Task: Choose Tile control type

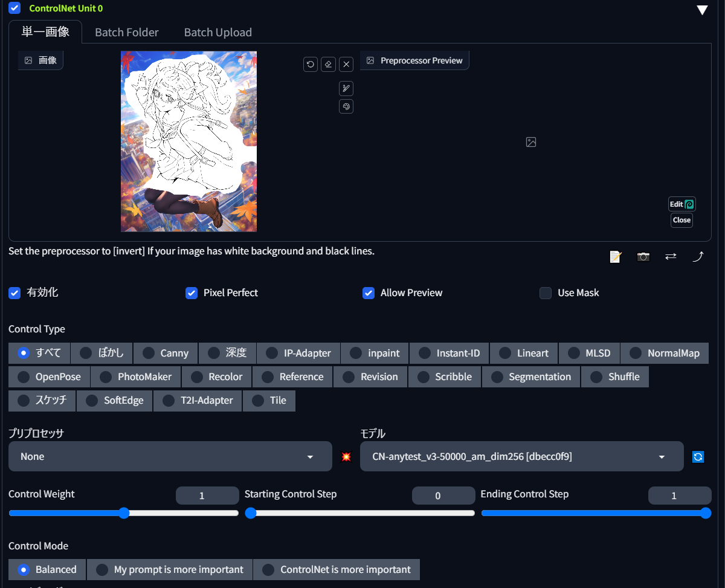Action: tap(269, 400)
